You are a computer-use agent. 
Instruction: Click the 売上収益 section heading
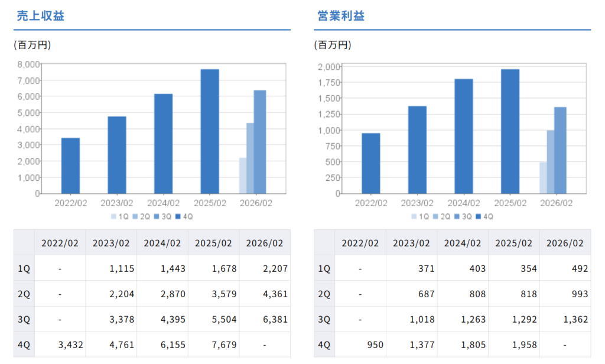click(x=40, y=16)
